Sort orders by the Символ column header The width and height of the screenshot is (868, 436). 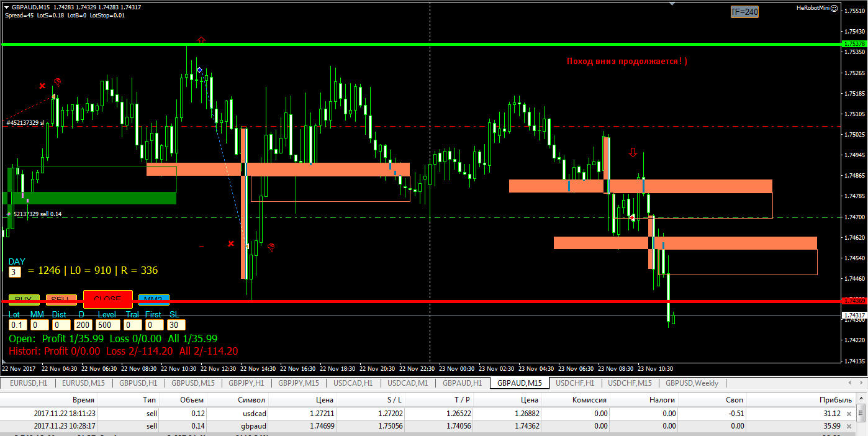(237, 399)
